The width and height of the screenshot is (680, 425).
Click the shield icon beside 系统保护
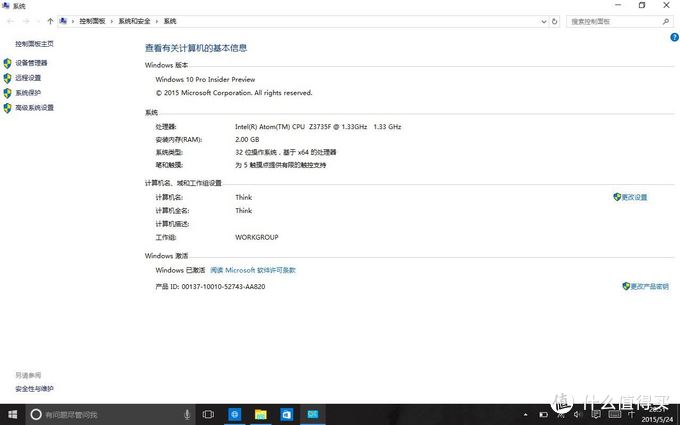coord(7,93)
